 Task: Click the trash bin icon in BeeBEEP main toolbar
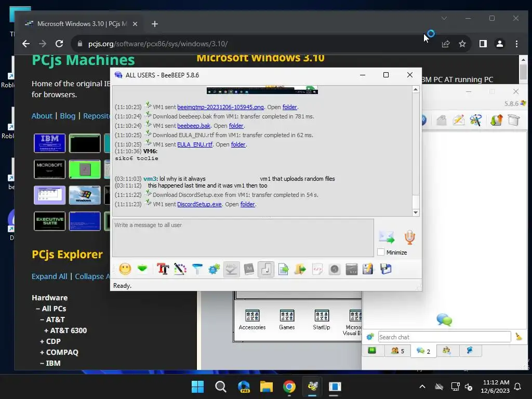[x=514, y=120]
